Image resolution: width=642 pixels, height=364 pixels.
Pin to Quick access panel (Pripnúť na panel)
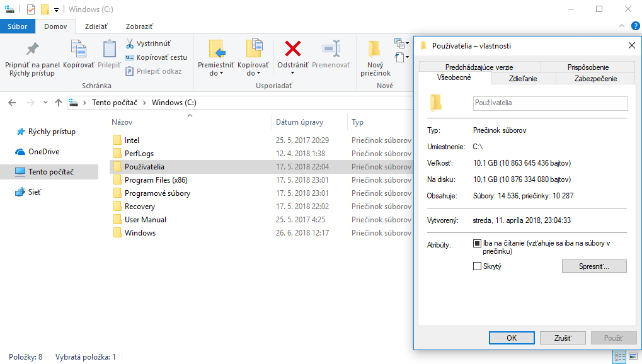click(32, 58)
